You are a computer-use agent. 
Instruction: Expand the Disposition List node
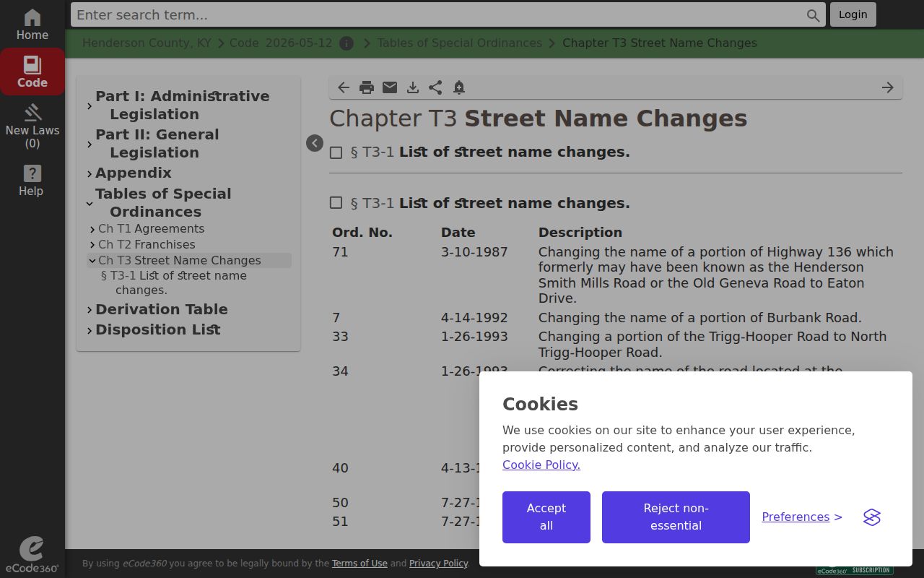click(x=90, y=330)
